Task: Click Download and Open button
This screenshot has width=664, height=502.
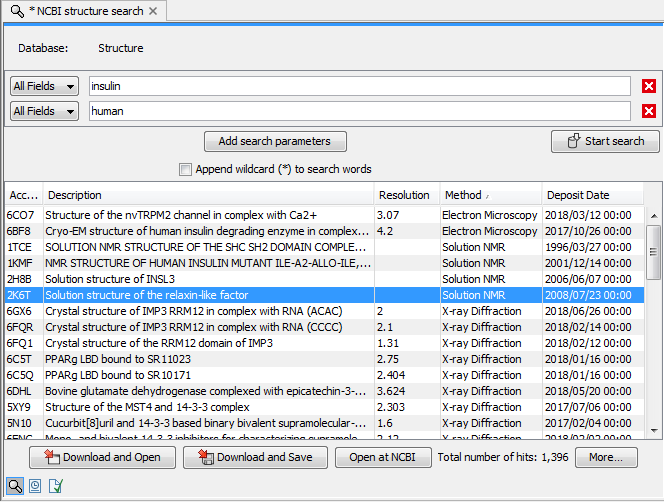Action: click(102, 457)
